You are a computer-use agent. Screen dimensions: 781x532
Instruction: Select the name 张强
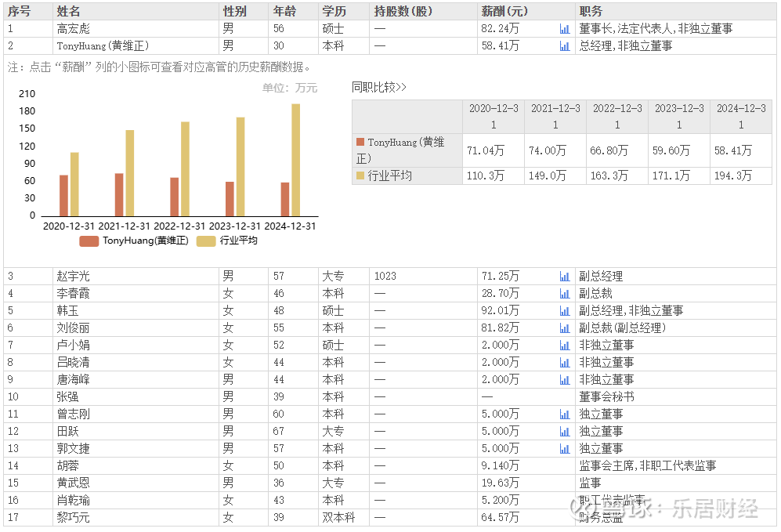pyautogui.click(x=67, y=397)
